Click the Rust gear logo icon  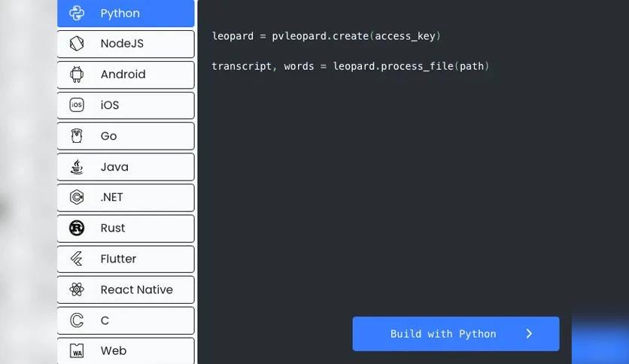[x=77, y=228]
